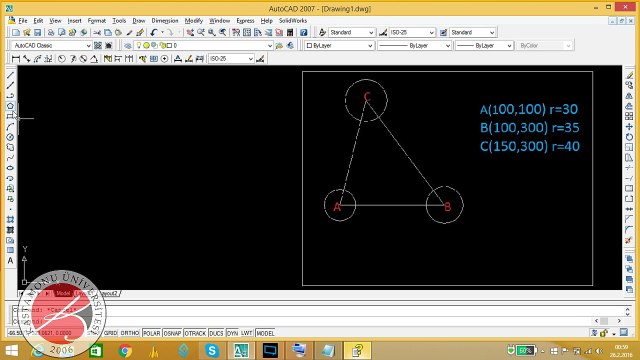The height and width of the screenshot is (360, 640).
Task: Click the Help question mark icon
Action: click(x=304, y=32)
